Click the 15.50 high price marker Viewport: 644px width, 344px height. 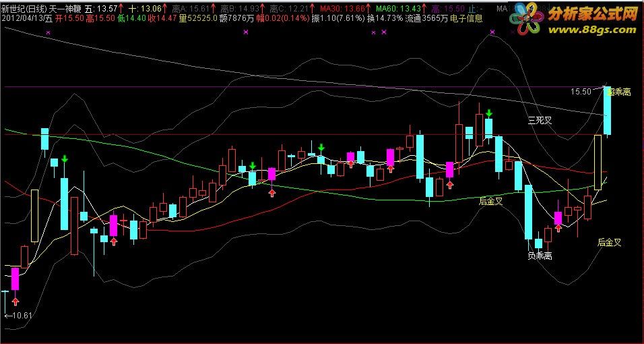click(x=580, y=91)
